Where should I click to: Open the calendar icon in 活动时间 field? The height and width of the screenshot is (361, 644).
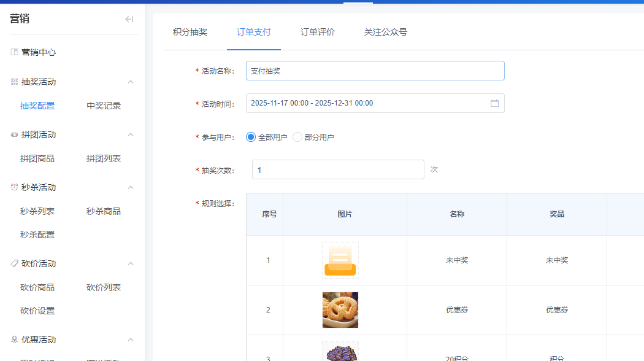coord(494,103)
